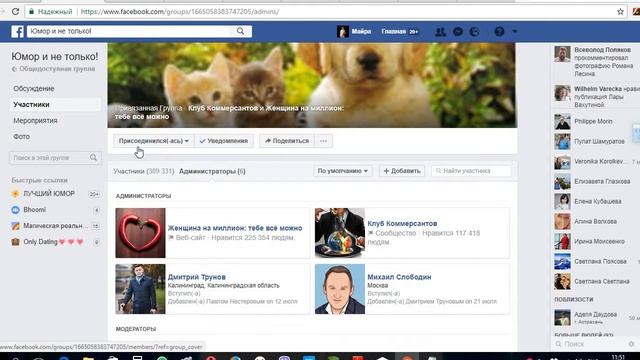
Task: Open Майра profile in top bar
Action: pos(354,31)
